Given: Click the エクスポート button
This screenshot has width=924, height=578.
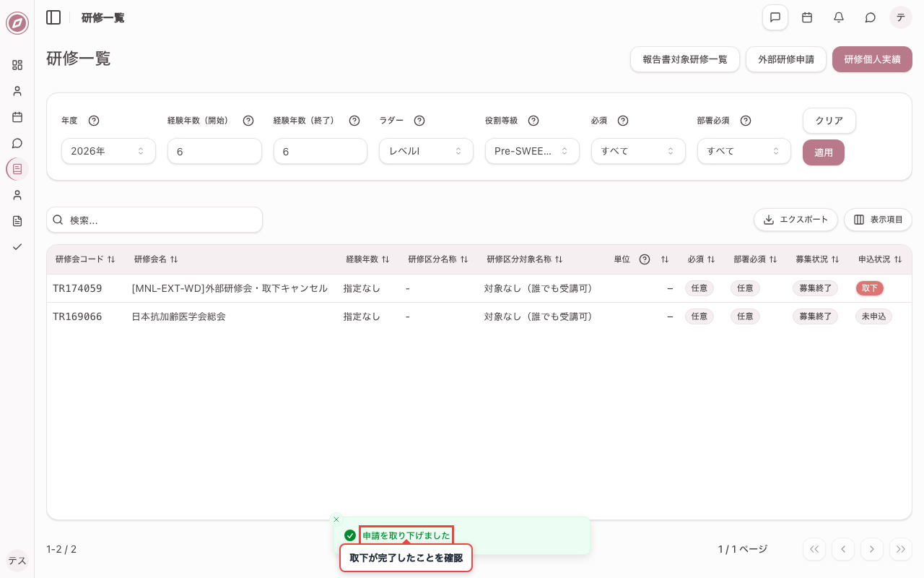Looking at the screenshot, I should (796, 220).
